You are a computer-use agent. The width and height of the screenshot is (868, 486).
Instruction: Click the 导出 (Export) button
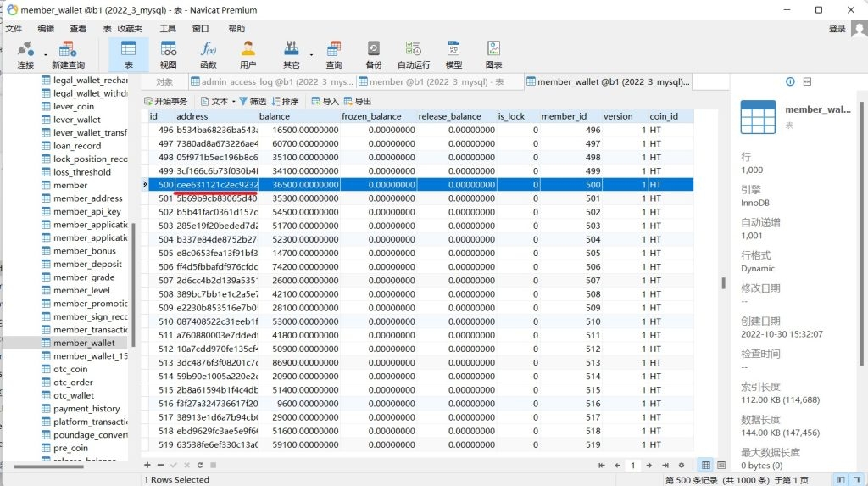[x=358, y=101]
